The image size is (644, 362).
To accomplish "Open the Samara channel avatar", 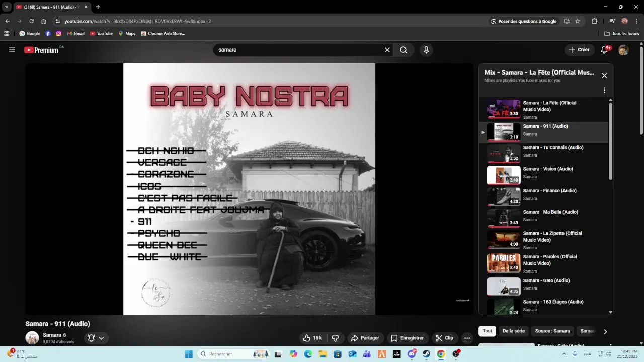I will tap(32, 338).
